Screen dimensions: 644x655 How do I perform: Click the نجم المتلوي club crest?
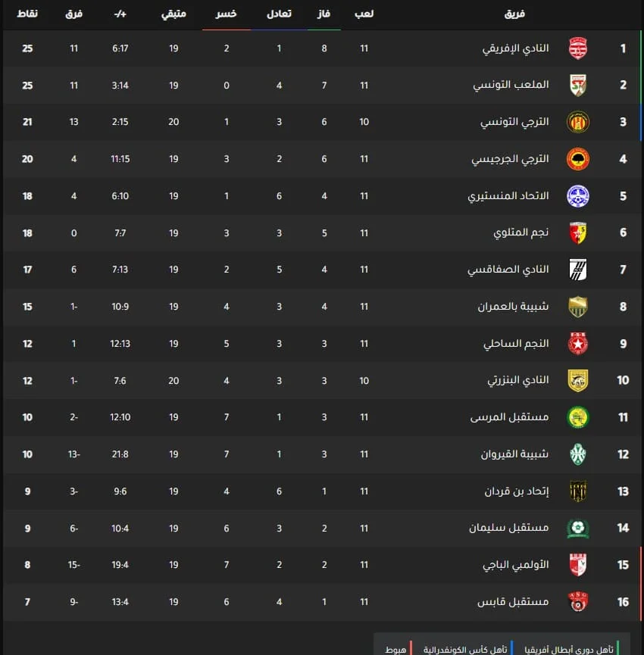pos(578,233)
